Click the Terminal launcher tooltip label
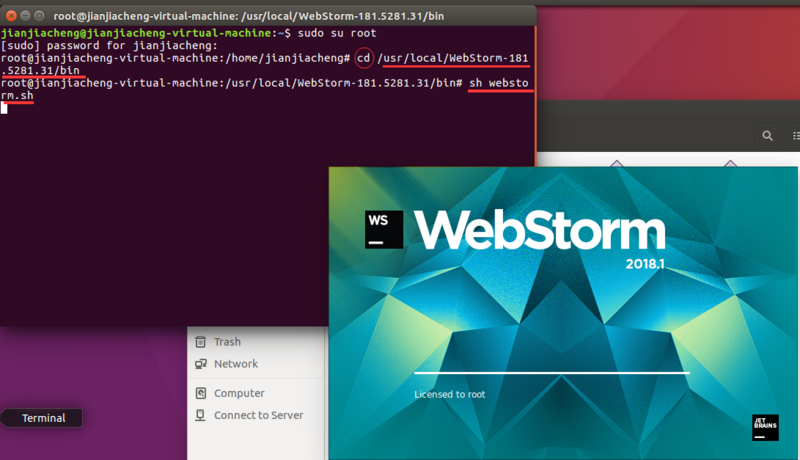The image size is (800, 460). click(43, 418)
